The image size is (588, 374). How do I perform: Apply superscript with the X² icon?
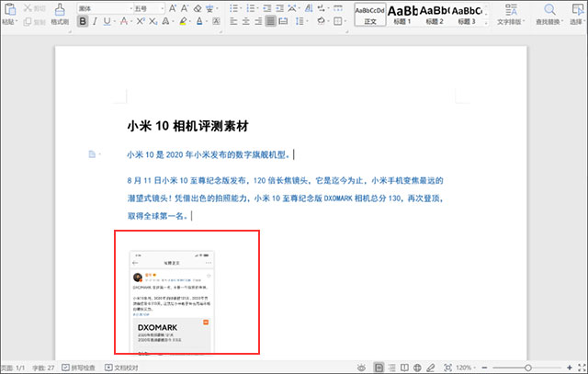[x=141, y=21]
